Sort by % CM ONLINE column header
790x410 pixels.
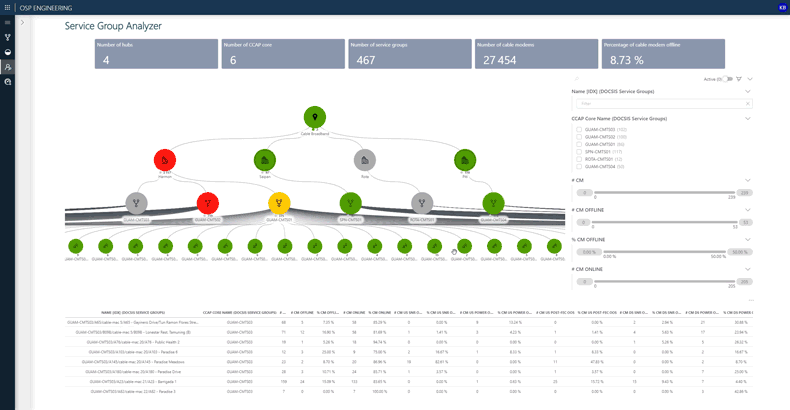click(379, 313)
